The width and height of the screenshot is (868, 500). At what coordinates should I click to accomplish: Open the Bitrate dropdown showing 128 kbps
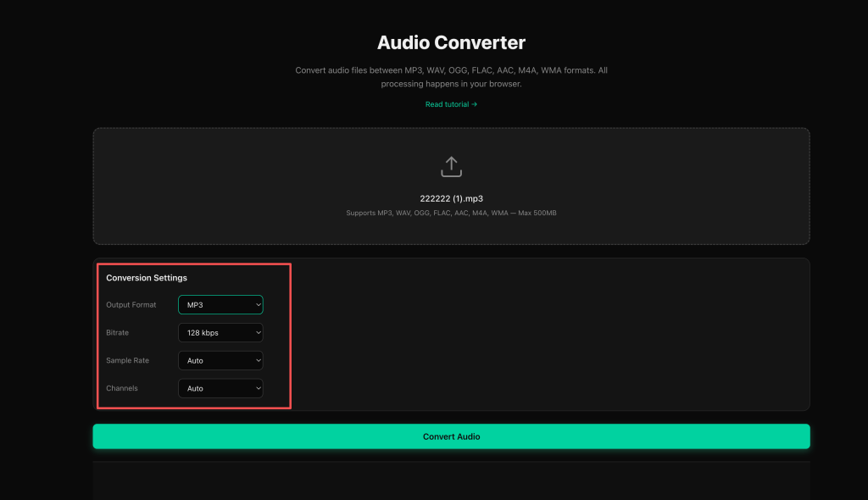[x=220, y=333]
